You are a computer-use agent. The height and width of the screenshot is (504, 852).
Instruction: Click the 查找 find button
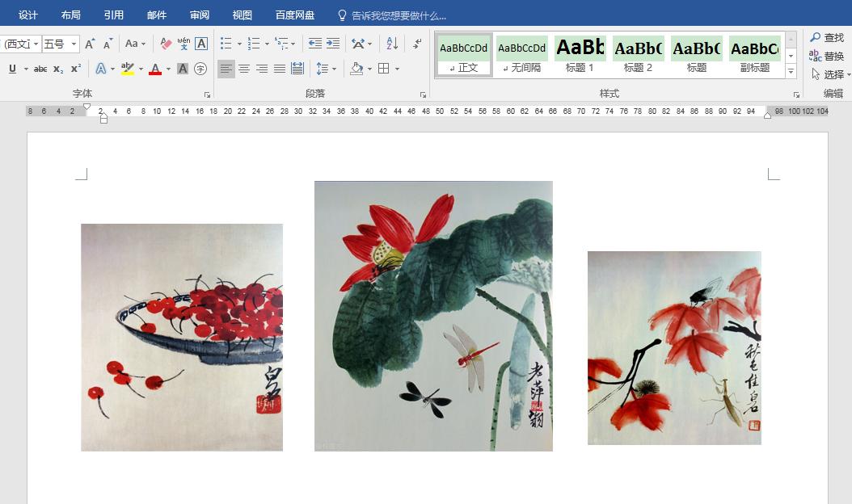click(826, 38)
